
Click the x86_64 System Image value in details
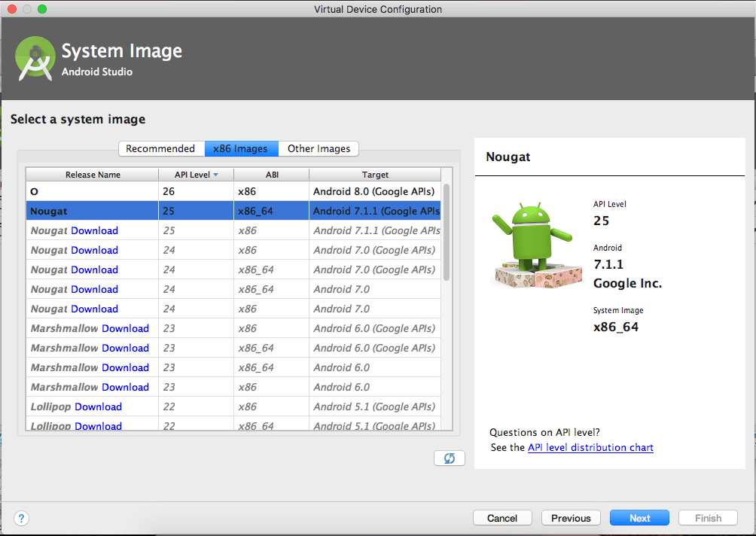tap(616, 327)
